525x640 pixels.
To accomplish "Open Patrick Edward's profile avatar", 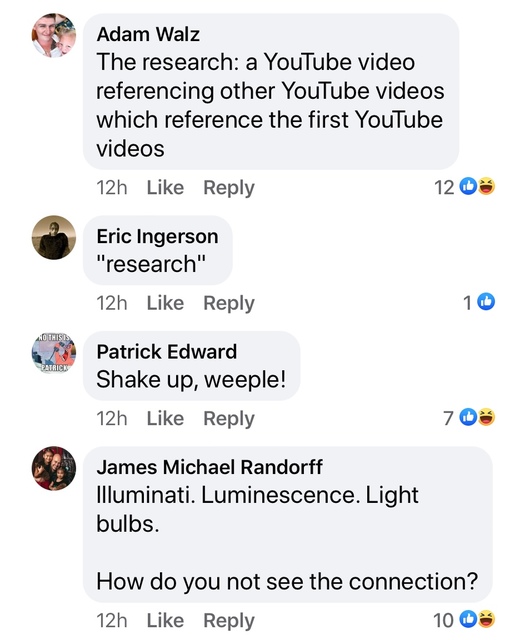I will click(x=54, y=353).
